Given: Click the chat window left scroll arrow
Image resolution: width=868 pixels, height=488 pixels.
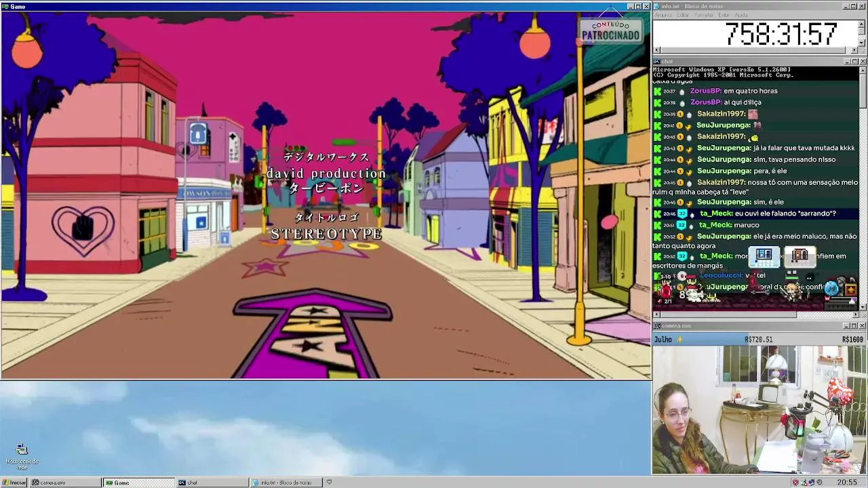Looking at the screenshot, I should click(x=656, y=314).
